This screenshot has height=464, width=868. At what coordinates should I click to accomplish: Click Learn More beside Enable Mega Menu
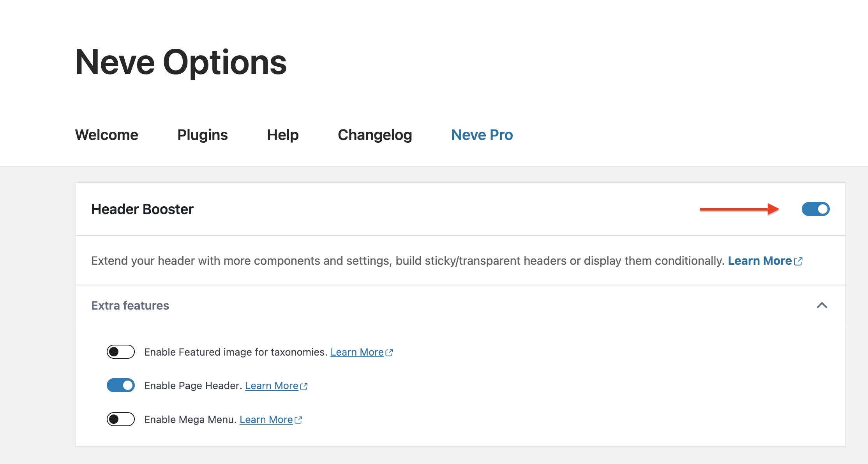point(266,420)
